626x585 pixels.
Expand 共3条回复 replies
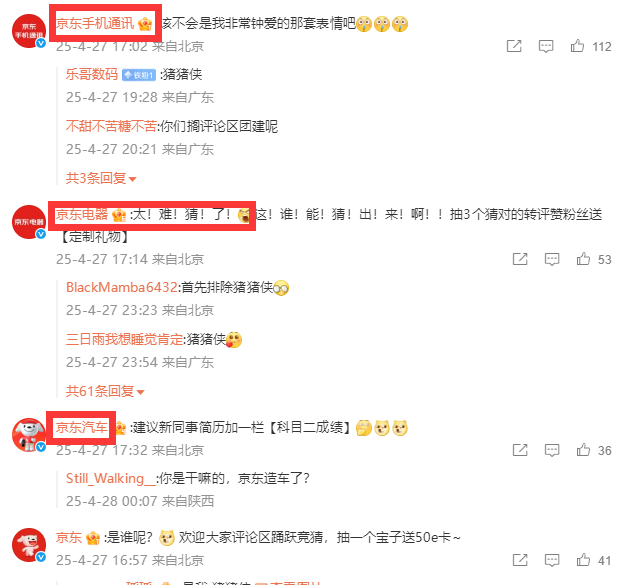click(x=101, y=178)
